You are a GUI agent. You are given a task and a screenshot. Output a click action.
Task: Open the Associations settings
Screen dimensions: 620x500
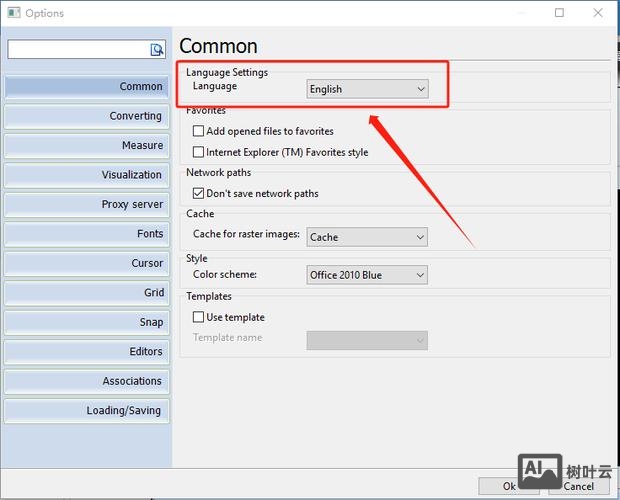click(x=86, y=381)
